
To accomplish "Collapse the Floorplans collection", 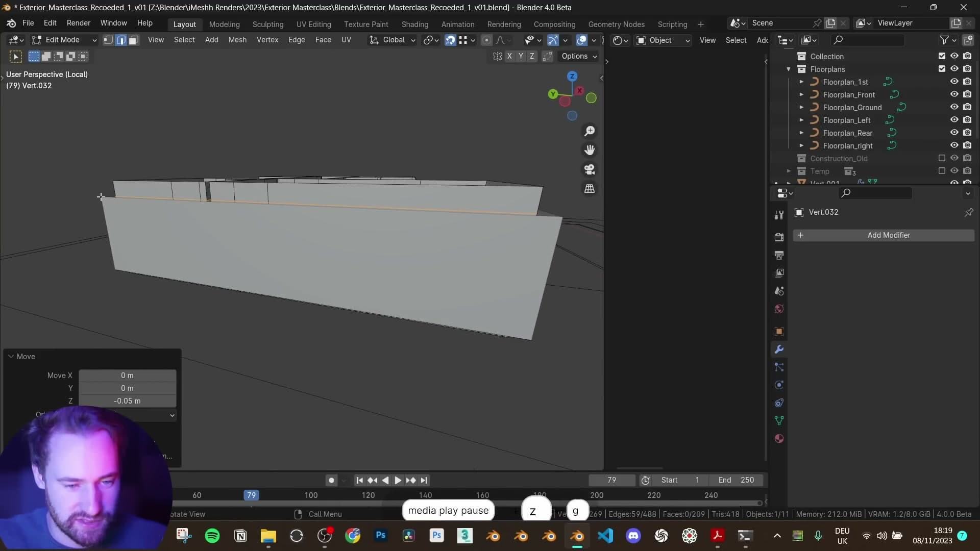I will pyautogui.click(x=789, y=69).
